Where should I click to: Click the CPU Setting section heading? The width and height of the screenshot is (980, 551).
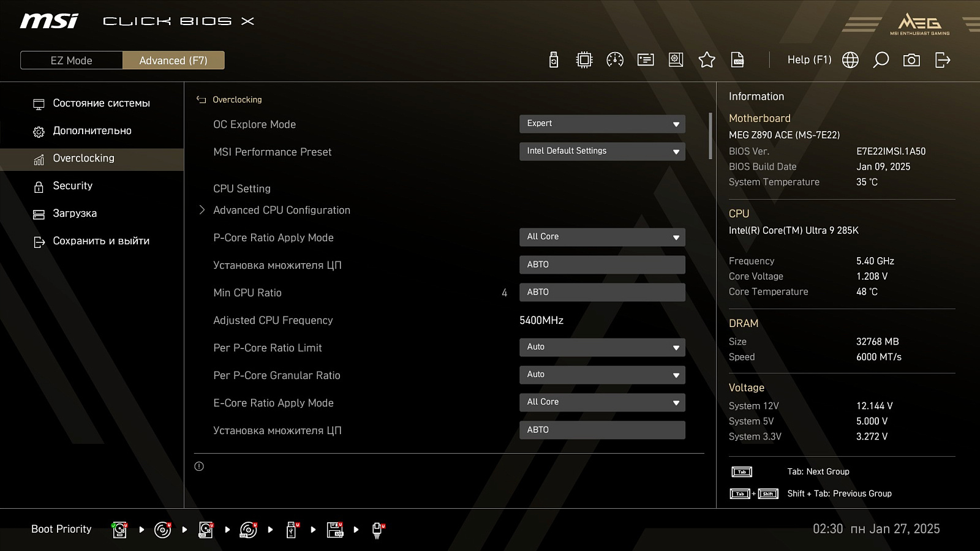coord(242,189)
